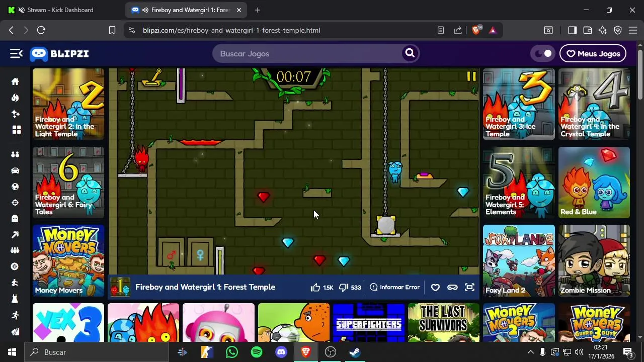Open Brave Leo AI assistant icon
The image size is (644, 362).
(603, 30)
